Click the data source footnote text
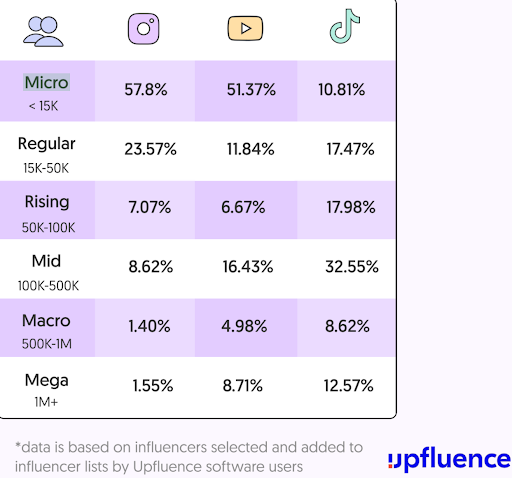This screenshot has height=478, width=512. click(189, 457)
